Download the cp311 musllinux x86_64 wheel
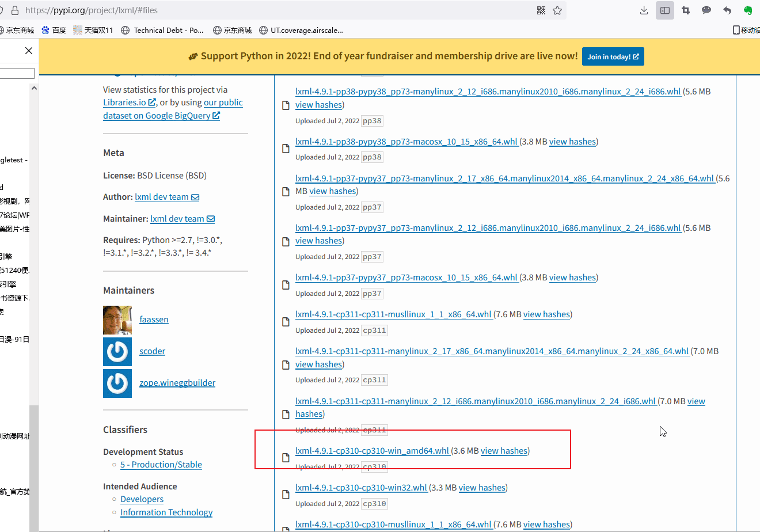Image resolution: width=760 pixels, height=532 pixels. pos(394,314)
